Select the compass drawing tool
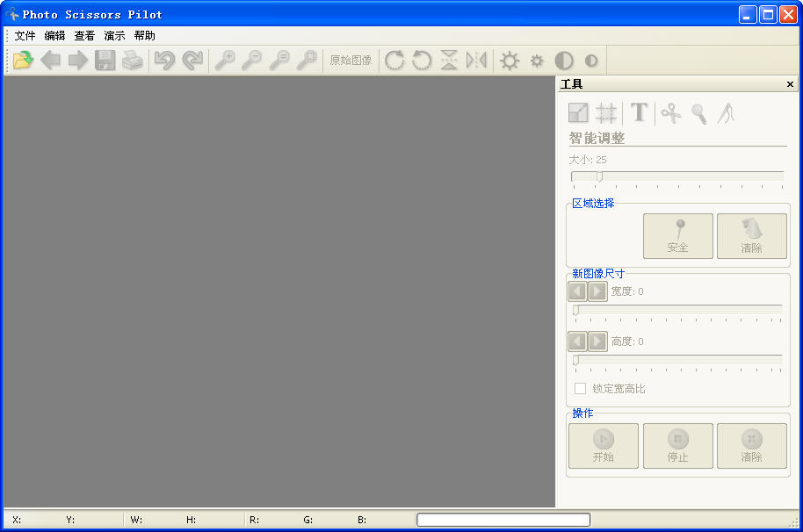 727,113
